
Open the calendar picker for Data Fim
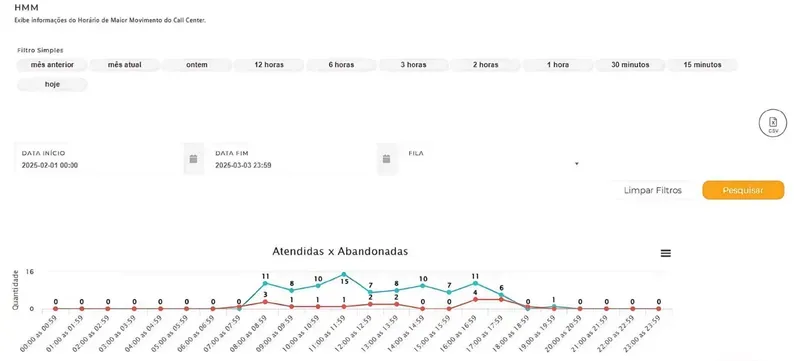coord(386,159)
